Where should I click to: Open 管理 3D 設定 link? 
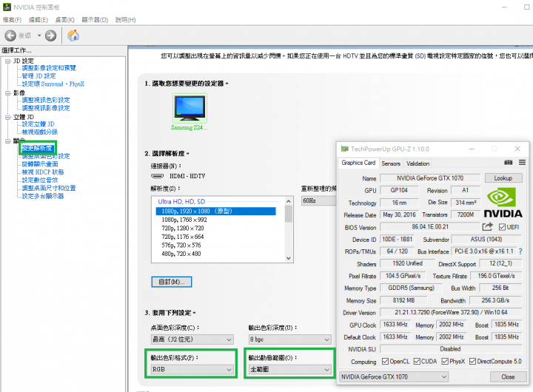coord(38,75)
